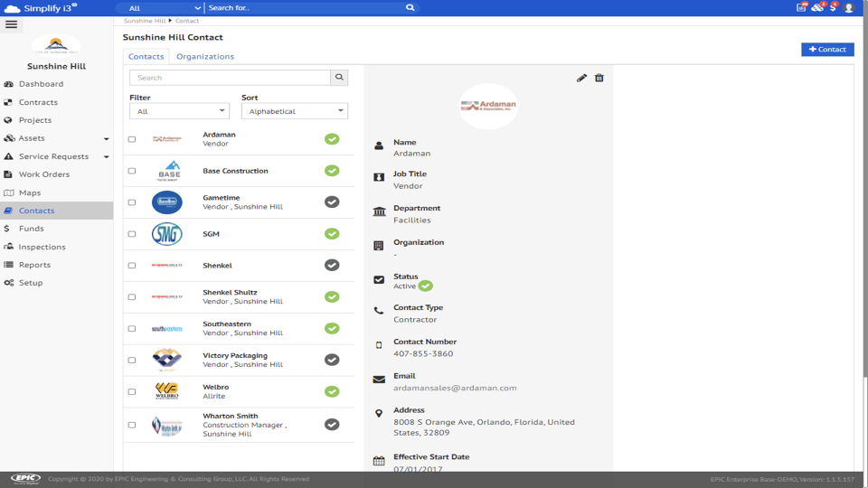Switch to the Organizations tab
Viewport: 868px width, 488px height.
coord(204,57)
